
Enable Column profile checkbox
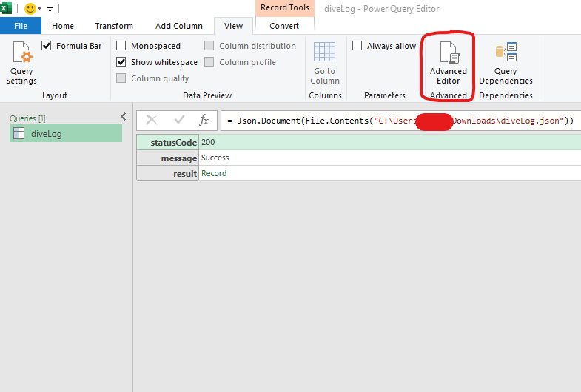[x=209, y=62]
